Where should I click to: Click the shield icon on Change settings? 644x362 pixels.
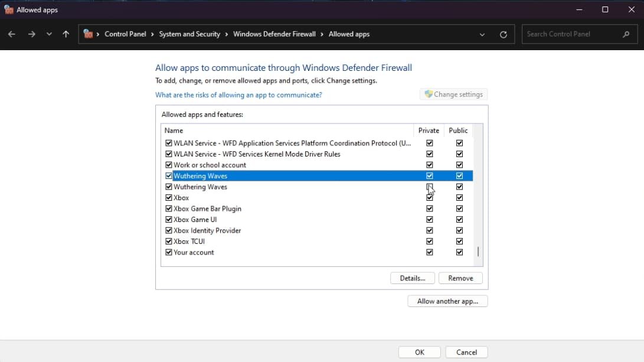(x=429, y=94)
